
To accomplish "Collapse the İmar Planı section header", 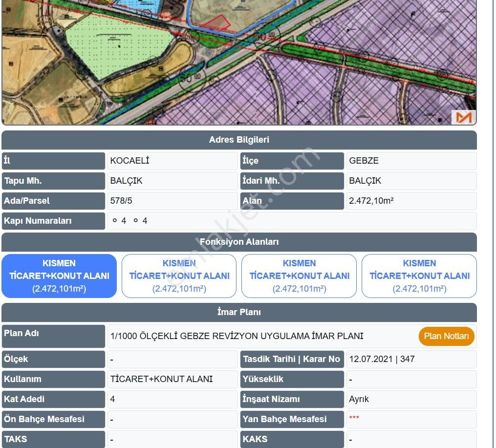I will pos(239,312).
